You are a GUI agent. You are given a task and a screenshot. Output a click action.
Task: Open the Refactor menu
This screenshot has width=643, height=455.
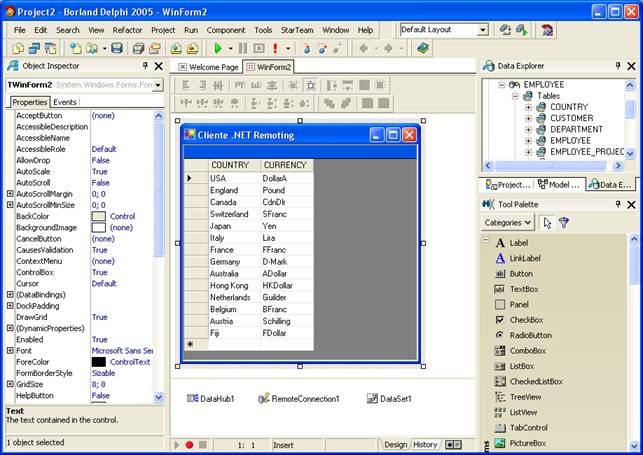pos(127,30)
